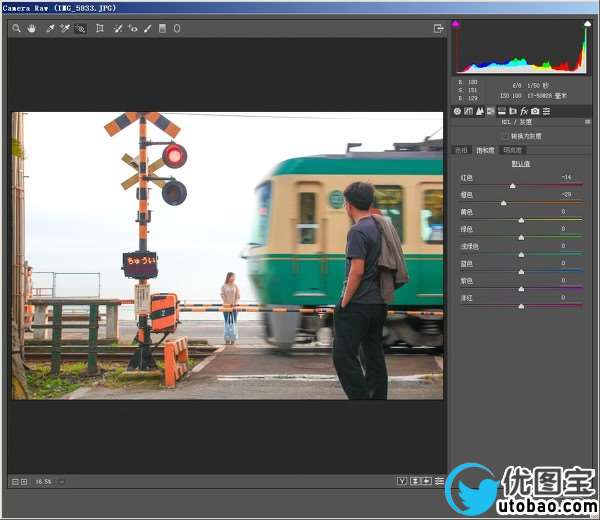Screen dimensions: 600x520
Task: Switch to the 色相 tab
Action: 462,150
